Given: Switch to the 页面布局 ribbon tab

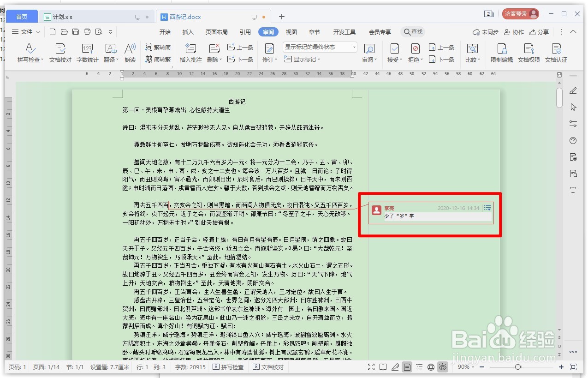Looking at the screenshot, I should [x=217, y=32].
